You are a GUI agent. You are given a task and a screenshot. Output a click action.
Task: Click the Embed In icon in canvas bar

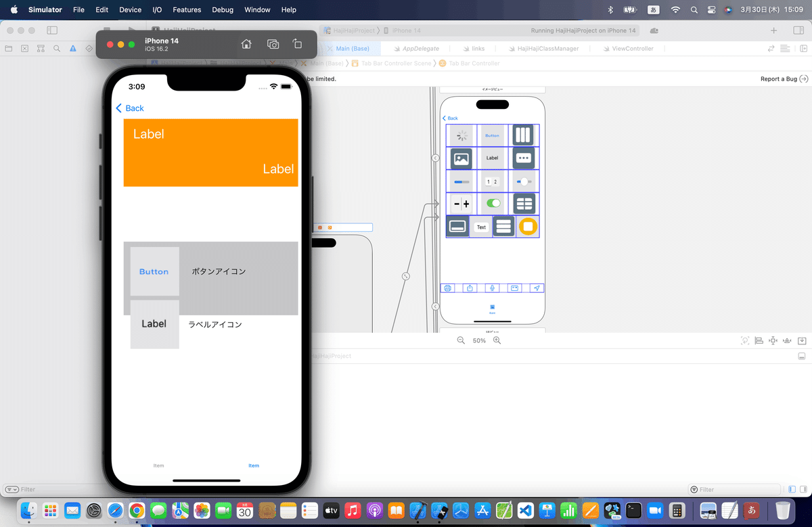pos(802,340)
